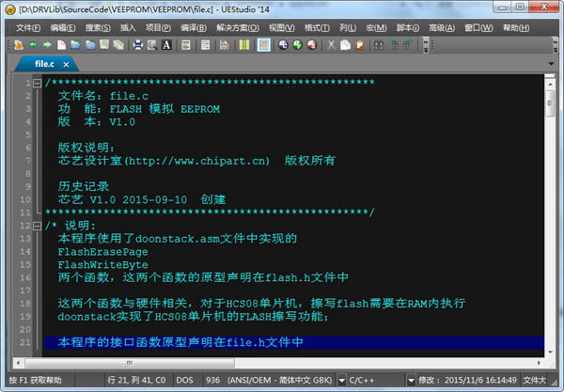The width and height of the screenshot is (564, 392).
Task: Click the UEStudio icon in title bar
Action: click(x=10, y=9)
